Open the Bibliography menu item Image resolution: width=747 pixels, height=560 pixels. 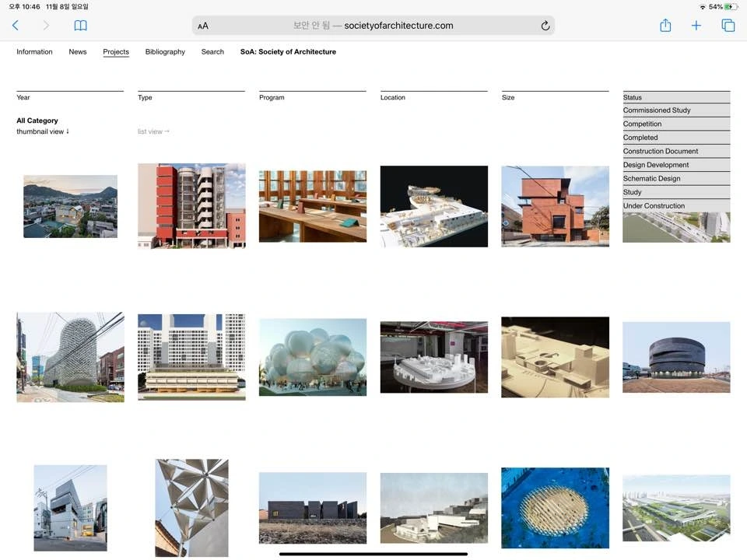click(165, 51)
